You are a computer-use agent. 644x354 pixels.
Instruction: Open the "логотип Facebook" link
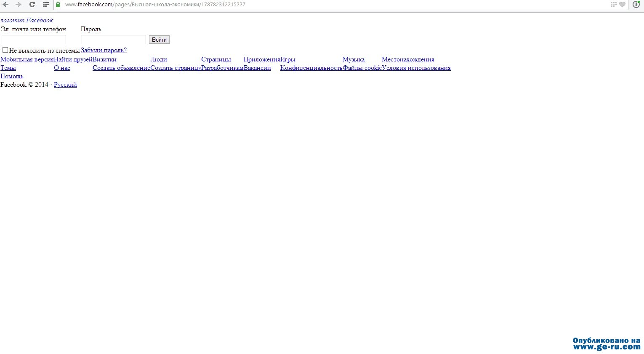click(27, 20)
